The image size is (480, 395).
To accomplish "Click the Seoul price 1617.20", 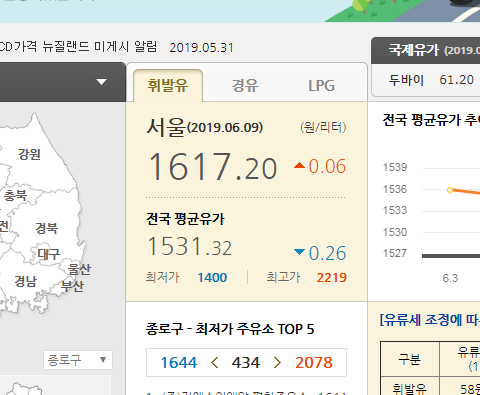I will 213,166.
